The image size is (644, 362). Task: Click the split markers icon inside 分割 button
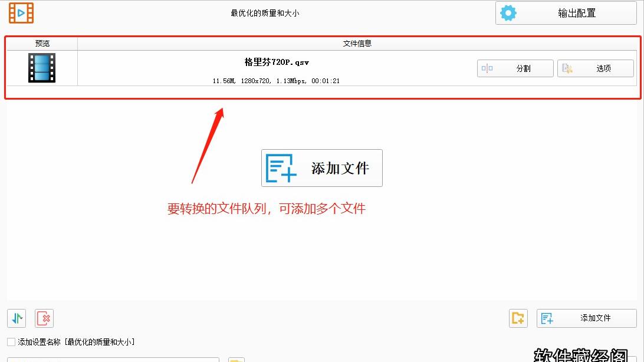[487, 68]
